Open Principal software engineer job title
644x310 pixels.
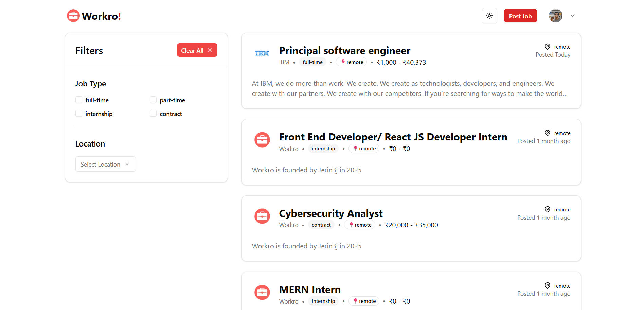click(344, 51)
